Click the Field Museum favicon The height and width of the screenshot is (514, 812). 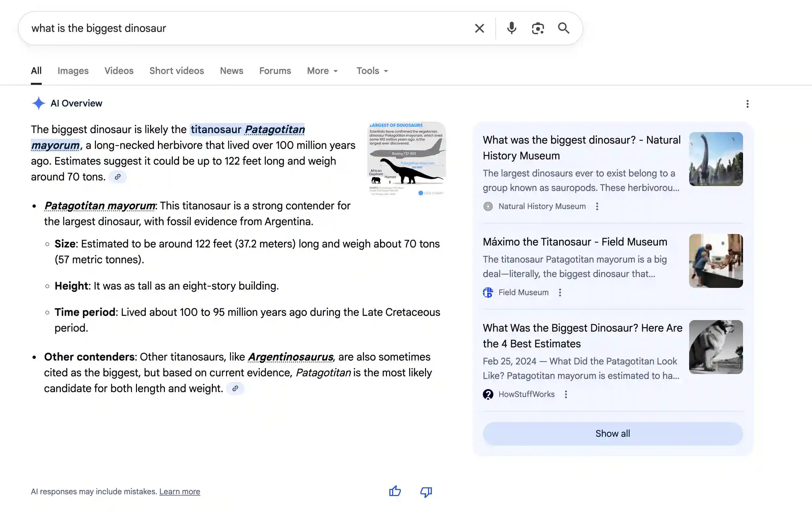point(488,292)
